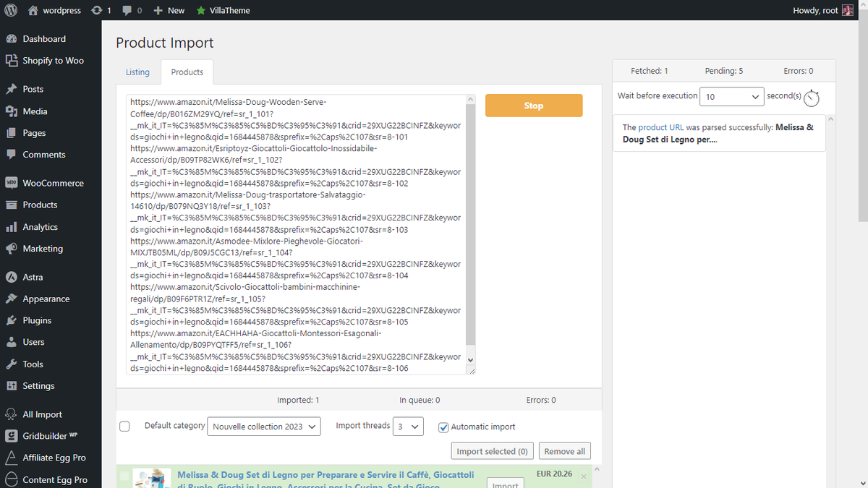The height and width of the screenshot is (488, 868).
Task: Switch to the Listing tab
Action: click(137, 72)
